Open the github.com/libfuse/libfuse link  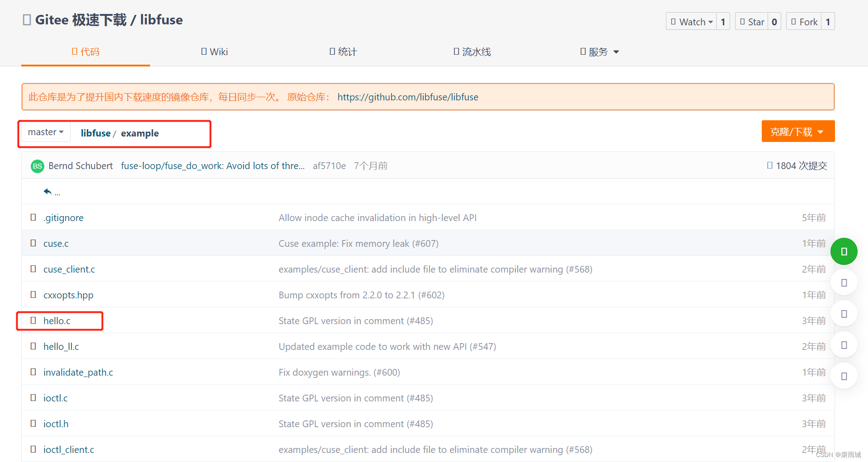click(408, 97)
